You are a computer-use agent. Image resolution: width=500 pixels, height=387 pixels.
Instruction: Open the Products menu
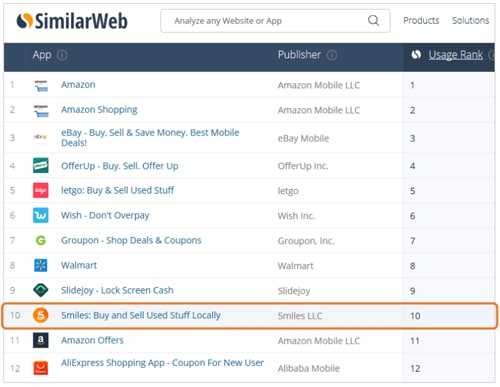tap(421, 21)
